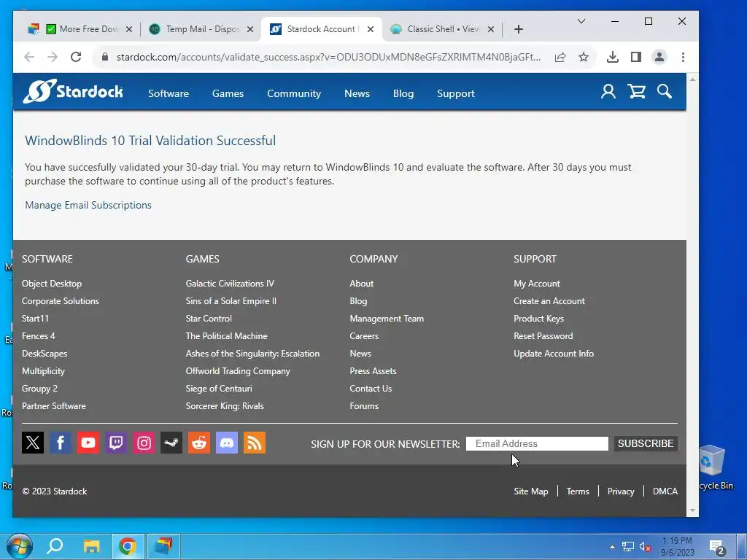Open the tab search dropdown chevron
The height and width of the screenshot is (560, 747).
tap(581, 21)
